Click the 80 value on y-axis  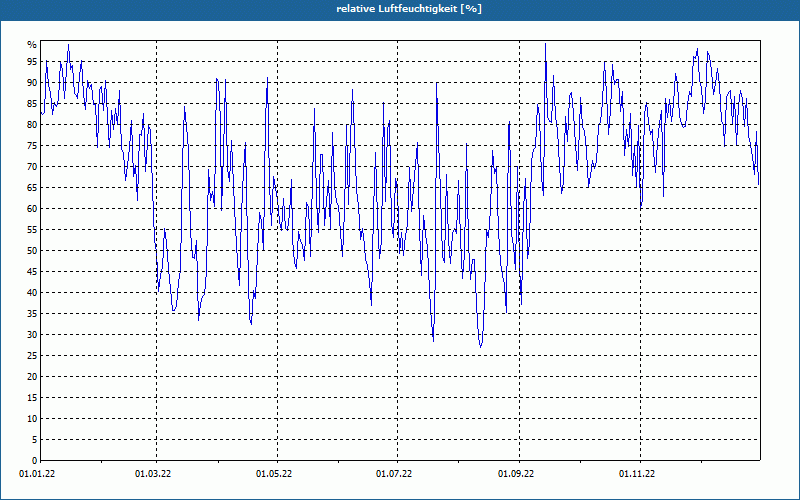click(32, 124)
